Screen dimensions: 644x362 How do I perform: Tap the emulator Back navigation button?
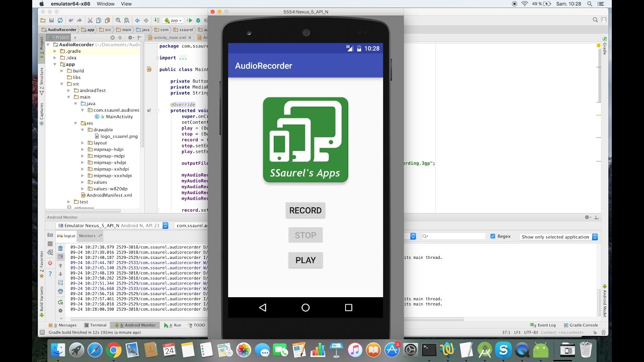click(263, 308)
